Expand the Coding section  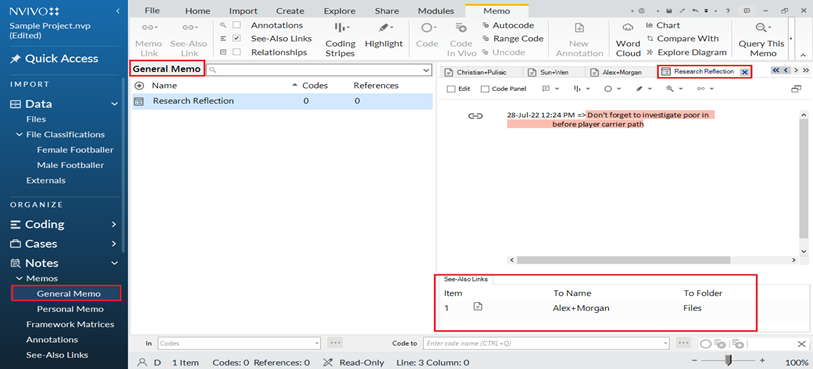[114, 224]
